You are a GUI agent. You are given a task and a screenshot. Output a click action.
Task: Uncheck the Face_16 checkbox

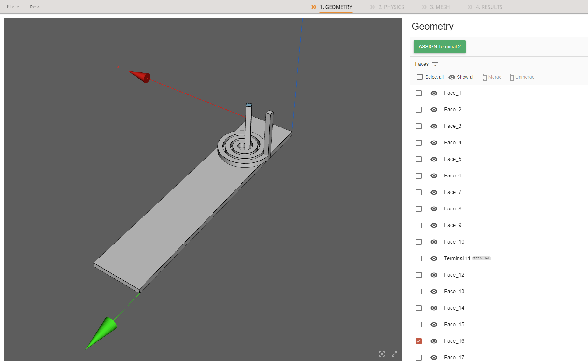[419, 341]
